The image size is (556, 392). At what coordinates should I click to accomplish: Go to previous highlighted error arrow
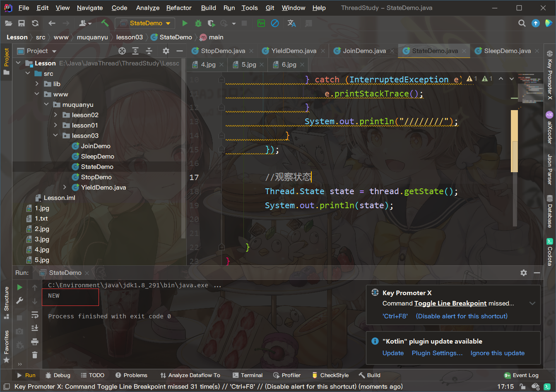click(501, 79)
